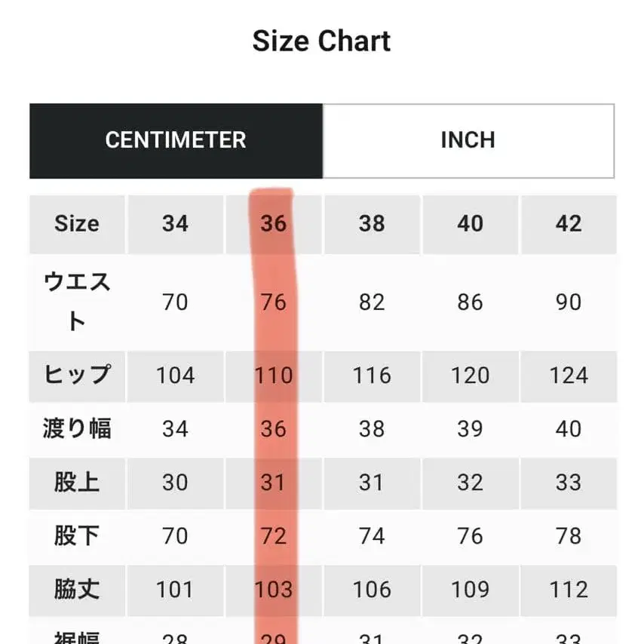The image size is (644, 644).
Task: Select size 42 column header
Action: pyautogui.click(x=569, y=224)
